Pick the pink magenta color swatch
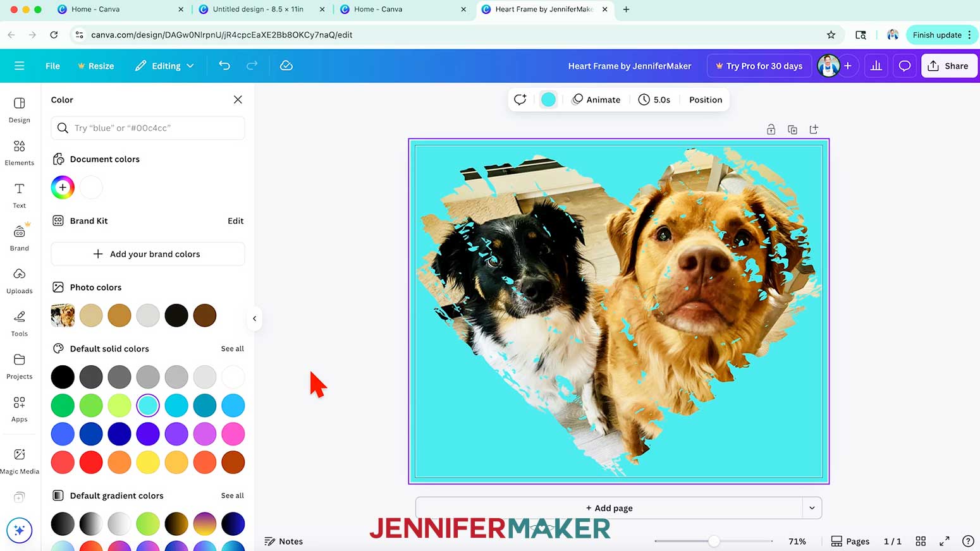 233,434
